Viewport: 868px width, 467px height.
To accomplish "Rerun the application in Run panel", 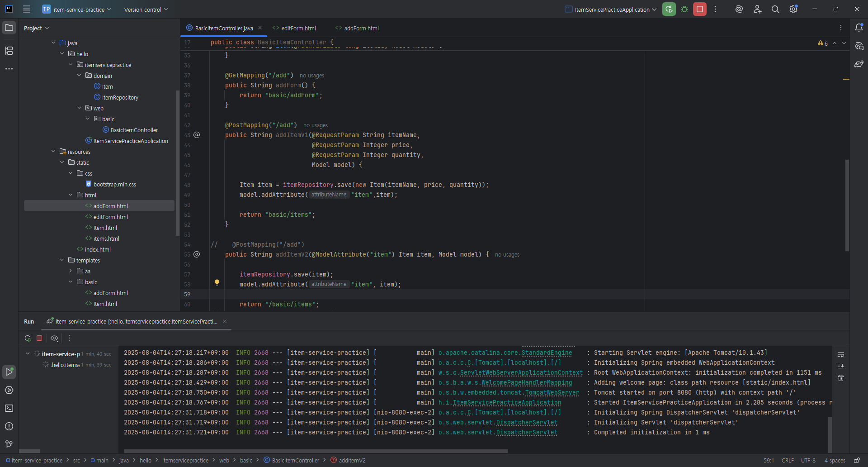I will [x=28, y=338].
